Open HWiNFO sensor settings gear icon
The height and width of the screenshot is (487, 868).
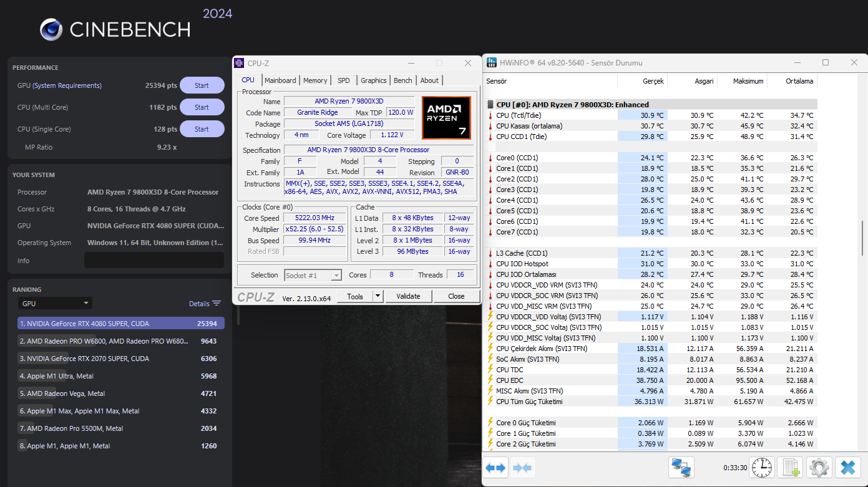click(819, 468)
